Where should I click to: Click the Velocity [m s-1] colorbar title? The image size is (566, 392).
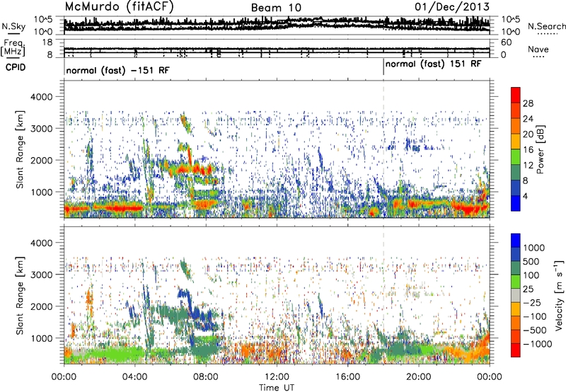559,295
